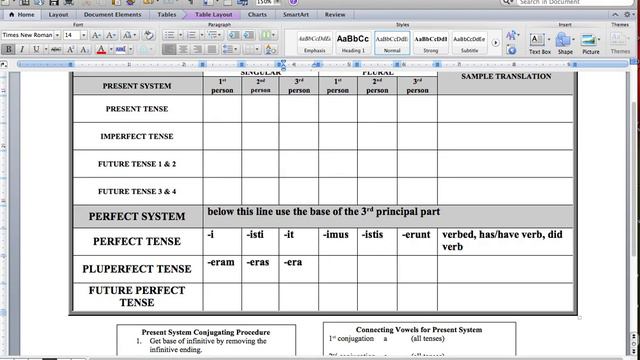Apply the Normal style
This screenshot has width=640, height=360.
pos(392,43)
